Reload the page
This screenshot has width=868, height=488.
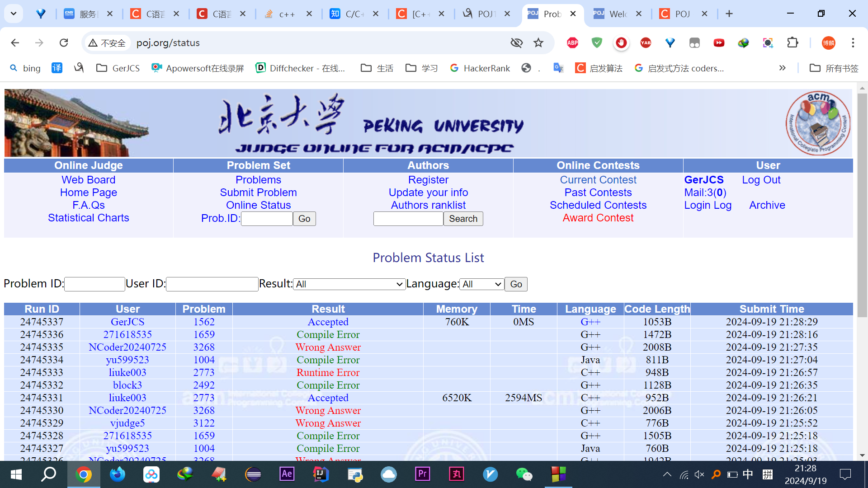tap(64, 43)
